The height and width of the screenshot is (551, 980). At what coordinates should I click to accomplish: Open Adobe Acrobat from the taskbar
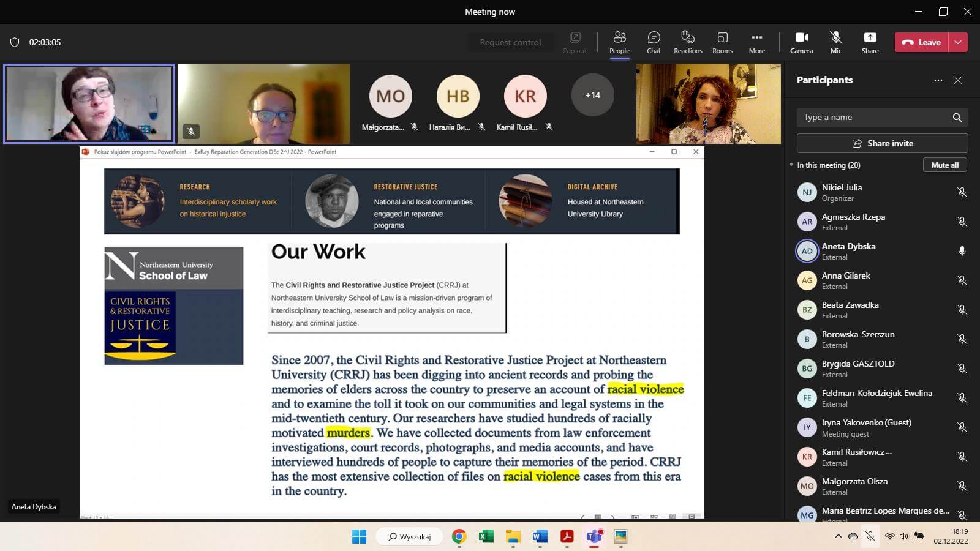pos(567,536)
